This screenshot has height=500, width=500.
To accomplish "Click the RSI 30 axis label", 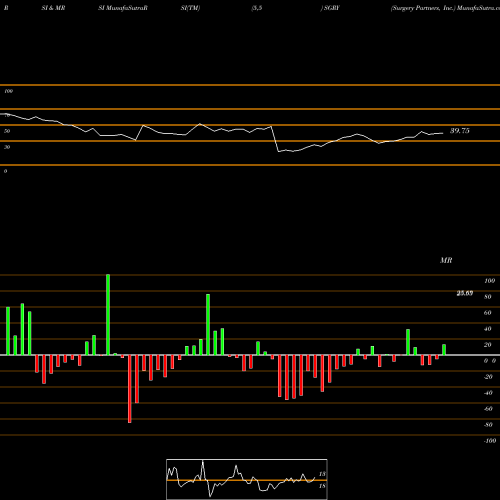I will [x=7, y=147].
